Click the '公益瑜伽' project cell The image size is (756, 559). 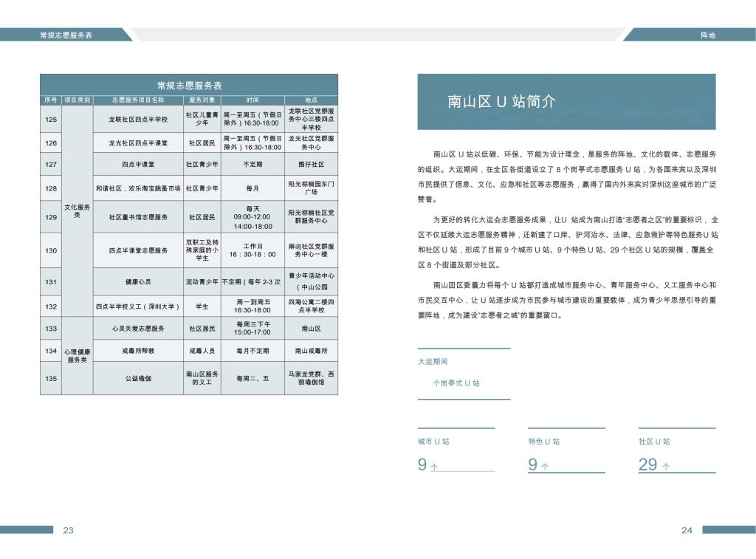(138, 378)
